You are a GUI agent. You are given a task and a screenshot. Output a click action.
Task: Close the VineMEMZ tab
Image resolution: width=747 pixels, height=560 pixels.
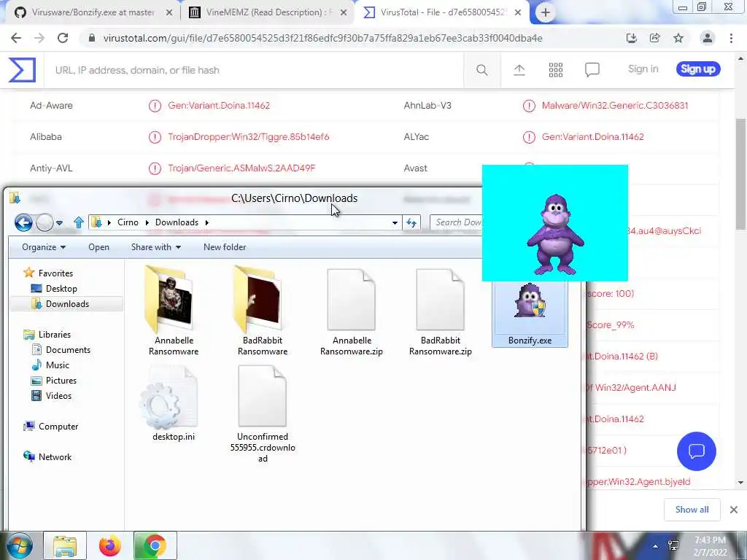click(x=343, y=13)
